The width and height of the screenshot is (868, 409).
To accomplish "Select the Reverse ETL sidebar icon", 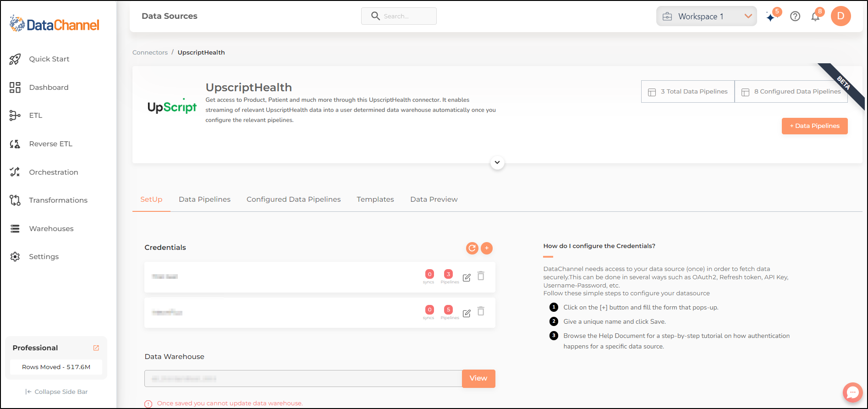I will [15, 144].
